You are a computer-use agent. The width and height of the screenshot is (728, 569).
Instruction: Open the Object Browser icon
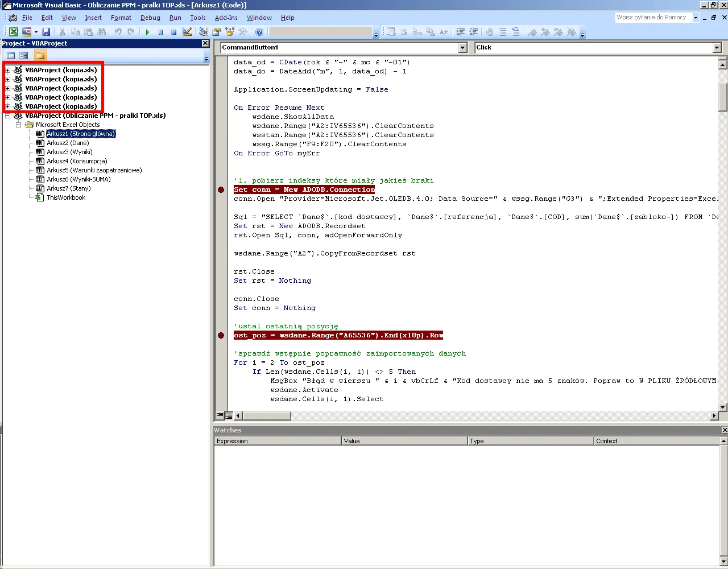(x=230, y=32)
